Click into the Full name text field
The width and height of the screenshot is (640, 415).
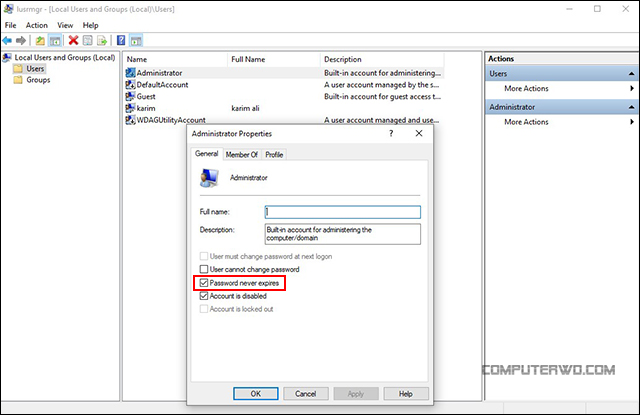coord(342,212)
